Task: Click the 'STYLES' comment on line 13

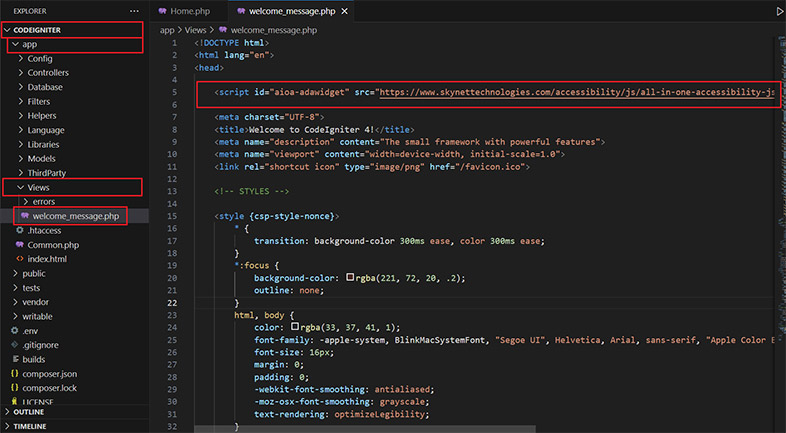Action: point(254,191)
